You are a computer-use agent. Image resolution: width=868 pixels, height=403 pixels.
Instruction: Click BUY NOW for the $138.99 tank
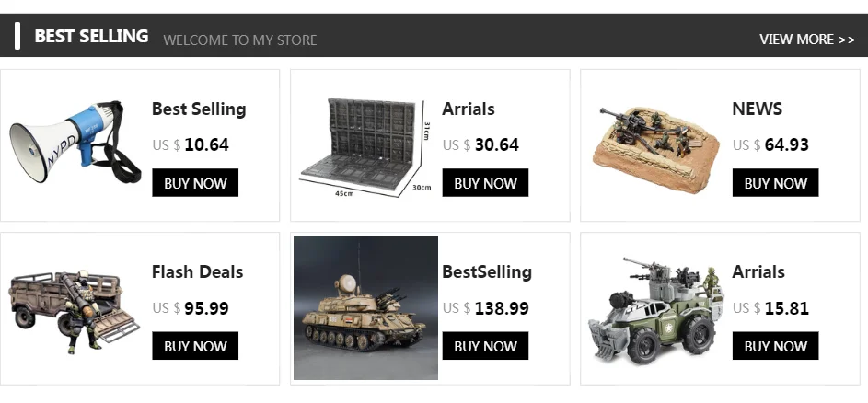pos(485,346)
